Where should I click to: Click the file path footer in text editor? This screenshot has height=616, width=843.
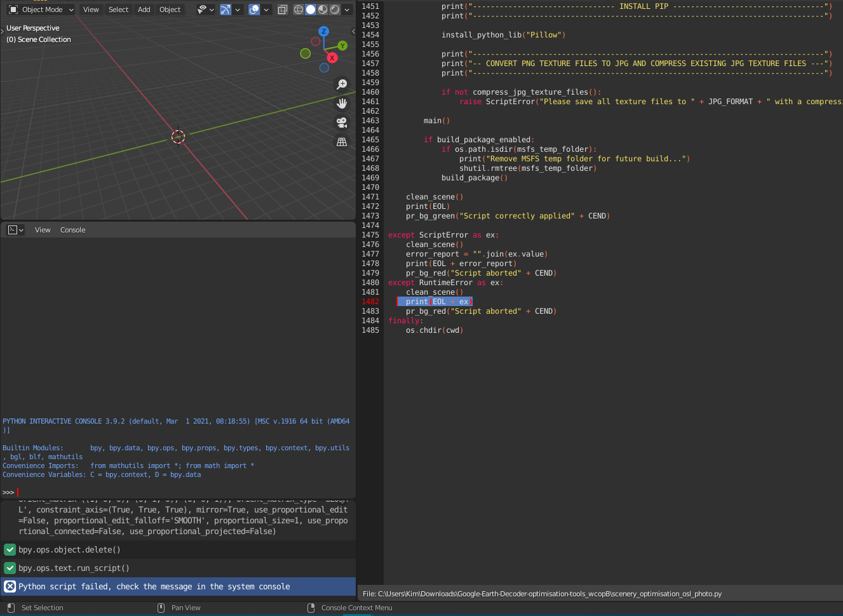tap(542, 594)
